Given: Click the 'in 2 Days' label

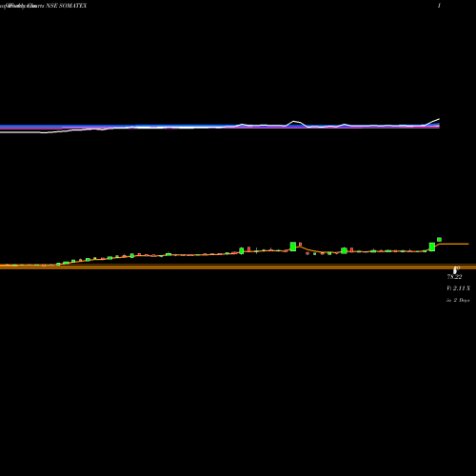Looking at the screenshot, I should tap(458, 300).
